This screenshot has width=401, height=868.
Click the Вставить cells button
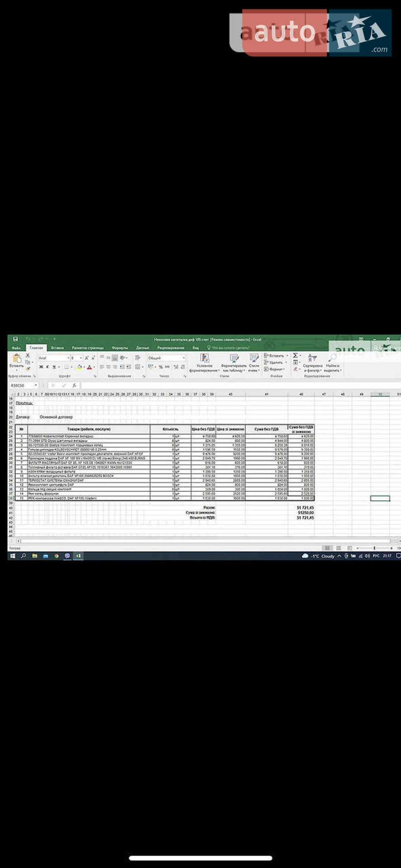(276, 356)
